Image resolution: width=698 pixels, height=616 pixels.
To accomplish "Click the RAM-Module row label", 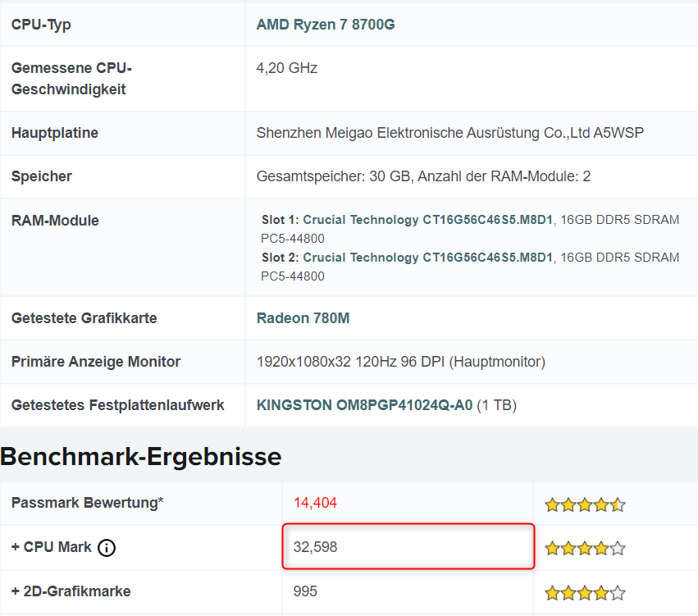I will (55, 221).
